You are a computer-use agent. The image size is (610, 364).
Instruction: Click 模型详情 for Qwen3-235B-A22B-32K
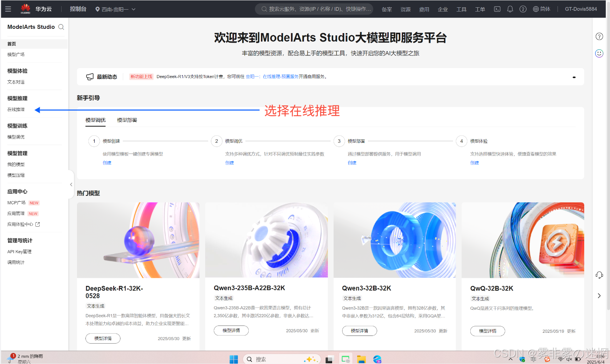click(x=231, y=331)
